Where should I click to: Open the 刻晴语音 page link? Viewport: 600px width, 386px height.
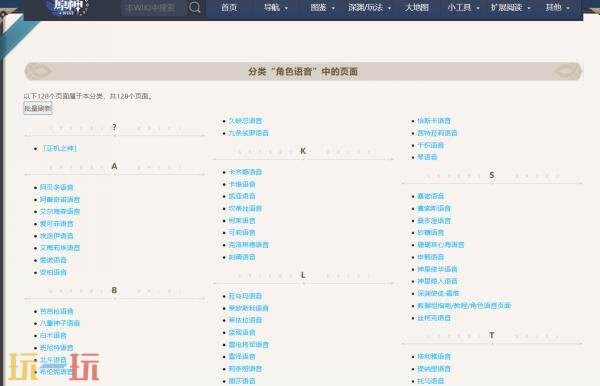pyautogui.click(x=242, y=257)
